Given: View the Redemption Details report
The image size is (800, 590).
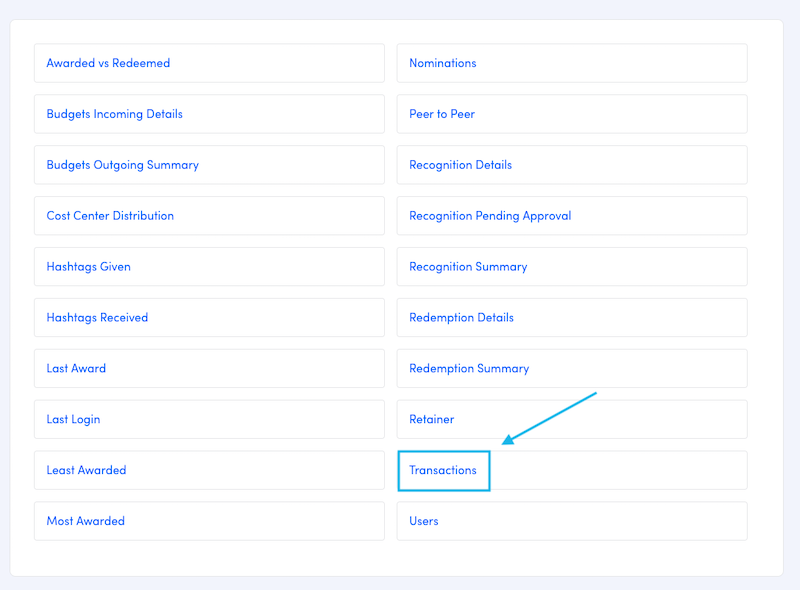Looking at the screenshot, I should coord(460,317).
